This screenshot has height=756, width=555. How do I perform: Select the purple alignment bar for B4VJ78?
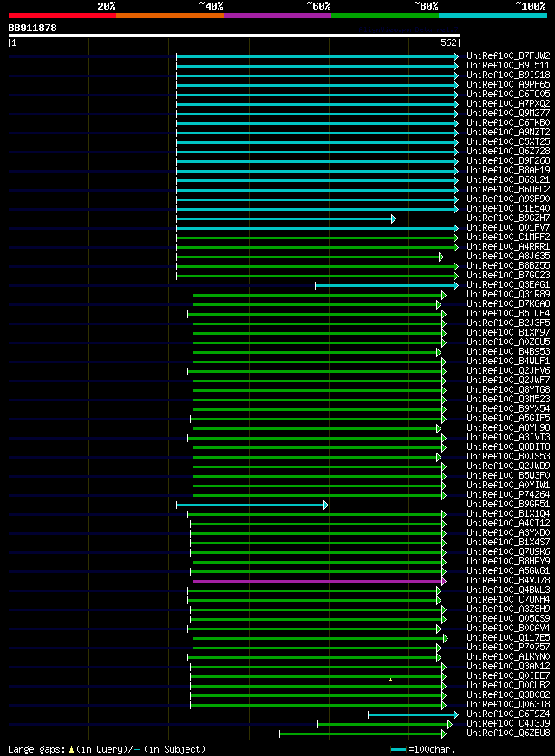point(320,581)
